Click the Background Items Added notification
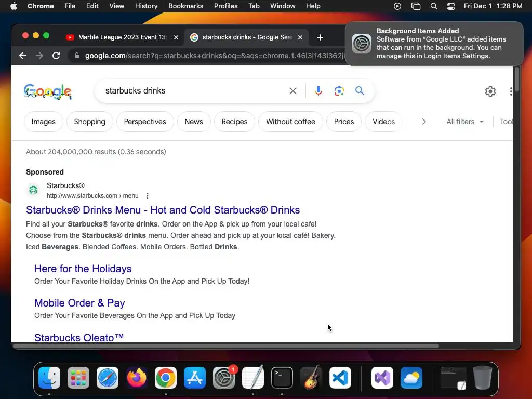This screenshot has width=532, height=399. pyautogui.click(x=434, y=44)
